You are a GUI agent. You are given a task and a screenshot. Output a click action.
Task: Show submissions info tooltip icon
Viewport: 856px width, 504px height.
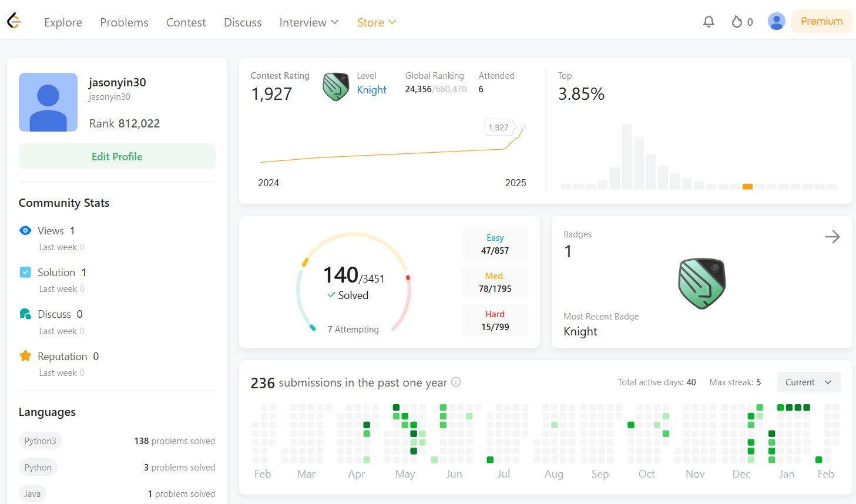tap(456, 382)
